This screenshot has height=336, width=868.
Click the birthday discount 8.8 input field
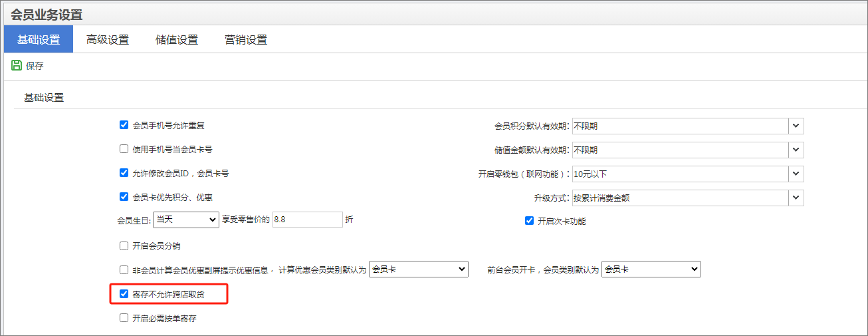coord(306,220)
